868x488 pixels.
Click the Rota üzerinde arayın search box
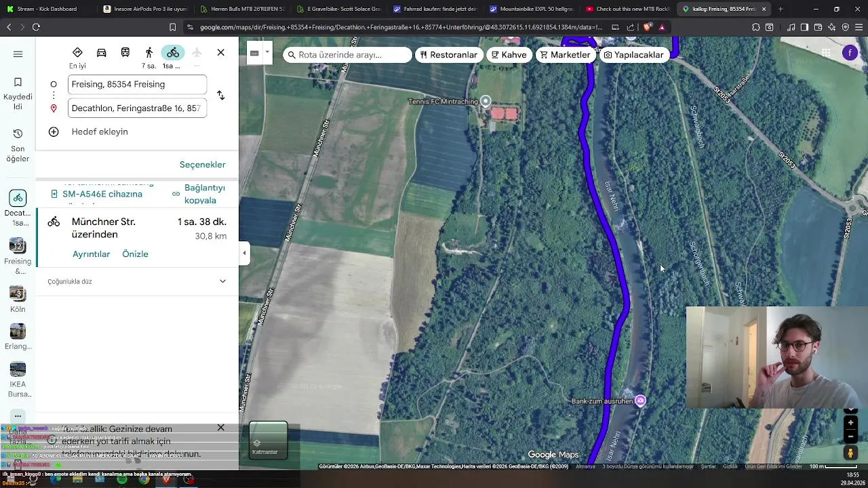[347, 55]
